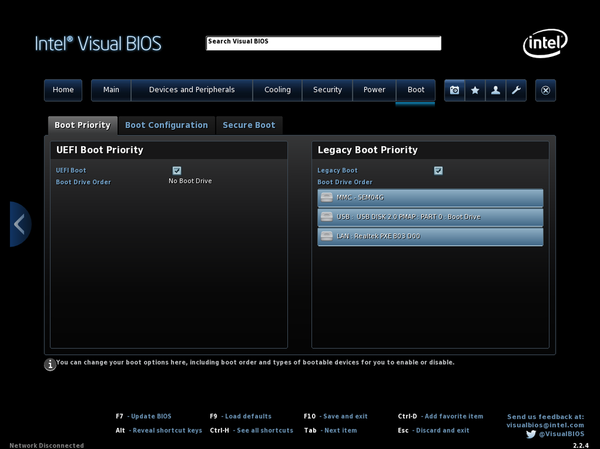This screenshot has width=600, height=449.
Task: Click UEFI Boot Priority heading
Action: (99, 150)
